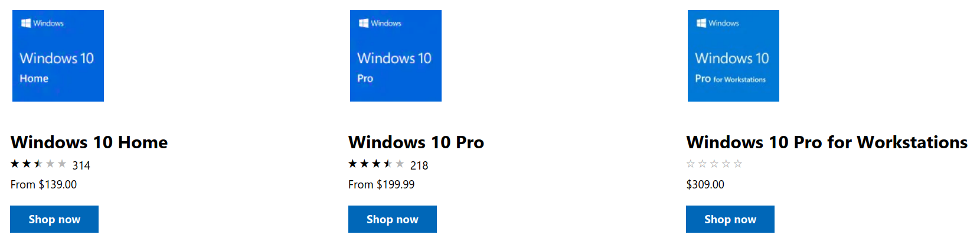Click Shop now for Pro for Workstations

click(730, 219)
